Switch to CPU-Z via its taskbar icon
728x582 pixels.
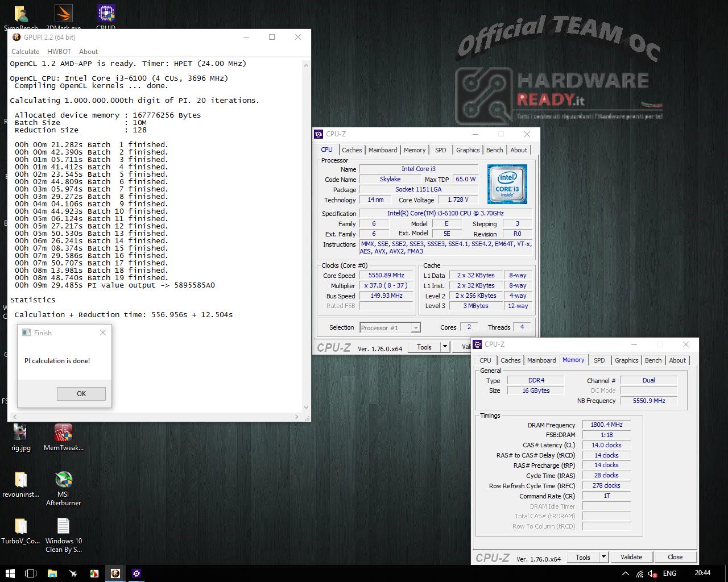(x=136, y=573)
